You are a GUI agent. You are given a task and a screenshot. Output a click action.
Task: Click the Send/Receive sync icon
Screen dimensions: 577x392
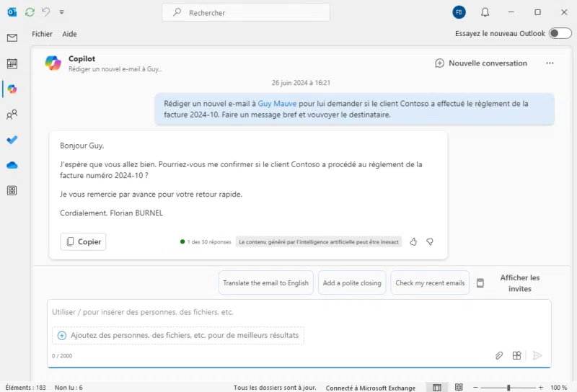[30, 12]
